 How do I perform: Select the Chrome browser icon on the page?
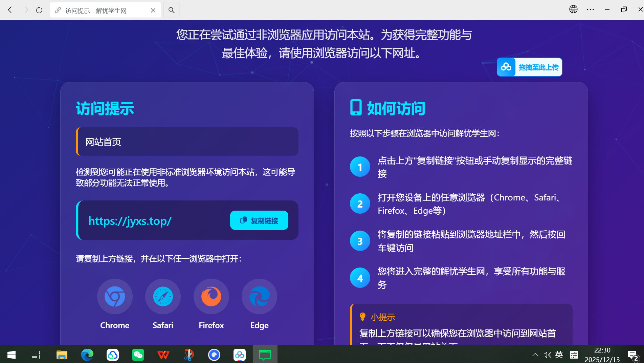point(115,296)
